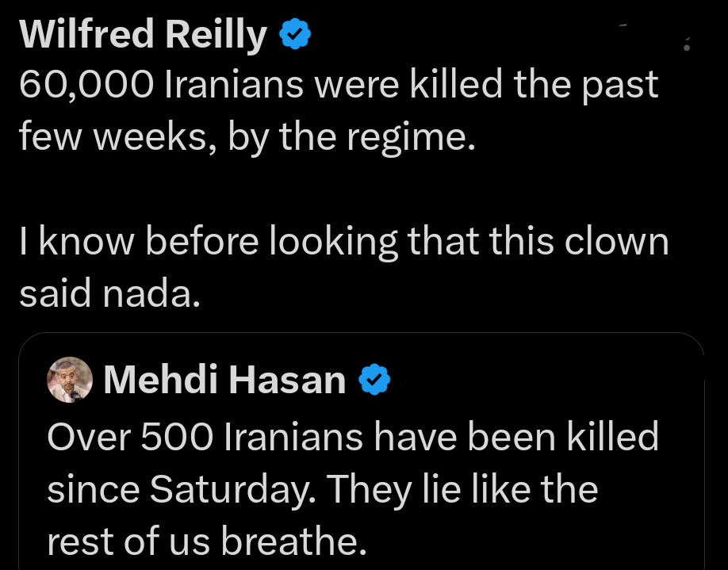Click the word "clown" in the post
Viewport: 728px width, 570px height.
tap(616, 242)
